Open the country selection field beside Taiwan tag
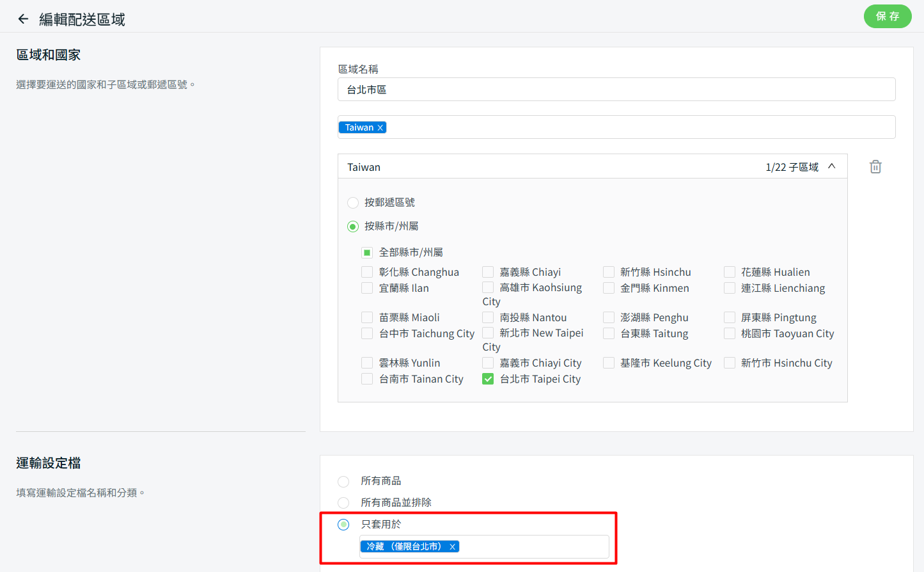The width and height of the screenshot is (924, 572). point(639,127)
